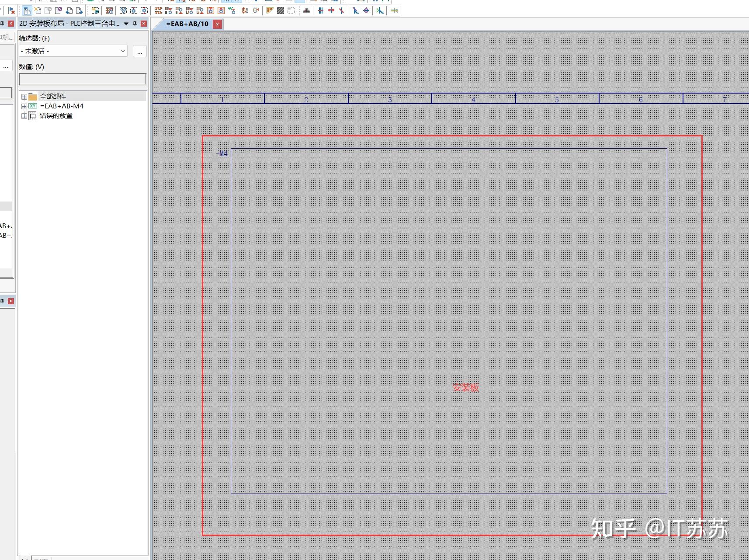Open the 筛选器 dropdown showing 未激活
The width and height of the screenshot is (749, 560).
(x=123, y=51)
